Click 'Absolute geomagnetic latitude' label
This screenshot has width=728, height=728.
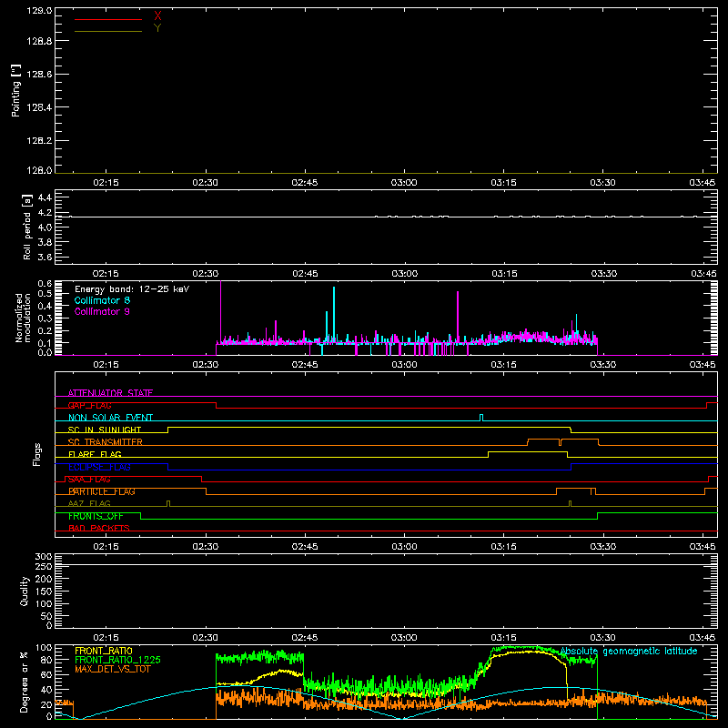[629, 651]
